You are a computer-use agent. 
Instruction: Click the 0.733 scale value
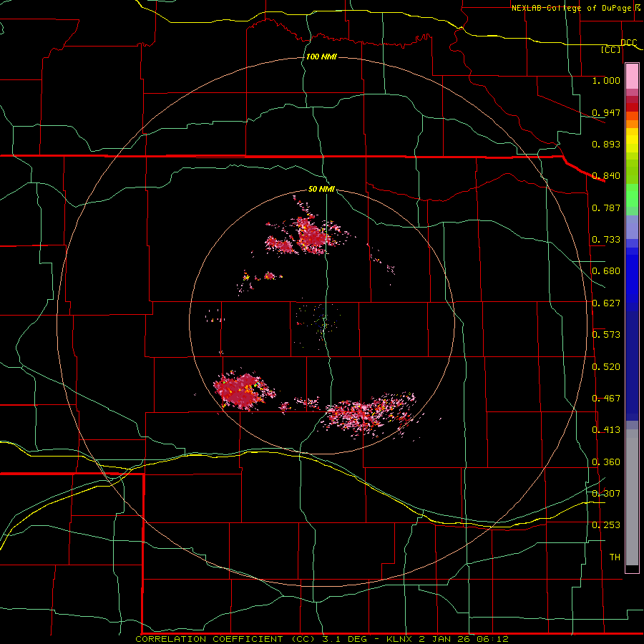[x=606, y=240]
